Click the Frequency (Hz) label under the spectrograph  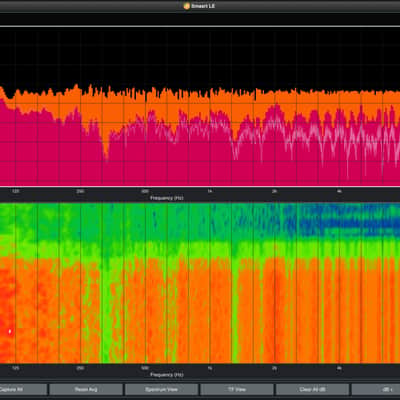tap(167, 375)
